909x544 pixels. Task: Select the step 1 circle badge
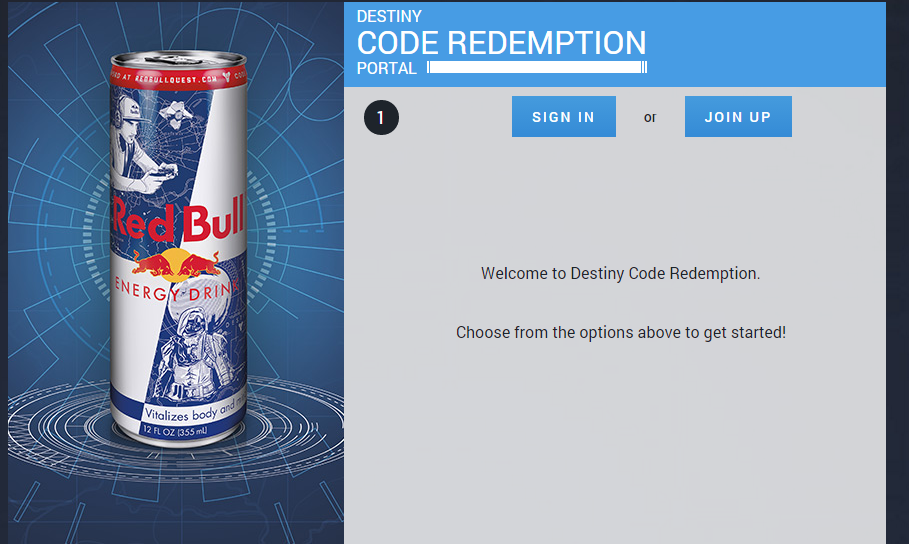click(x=381, y=118)
